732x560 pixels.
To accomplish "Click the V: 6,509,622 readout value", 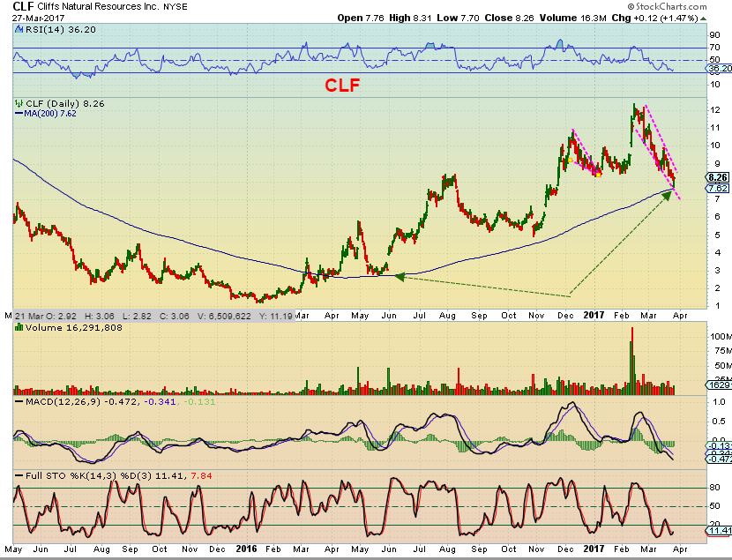I will (223, 316).
